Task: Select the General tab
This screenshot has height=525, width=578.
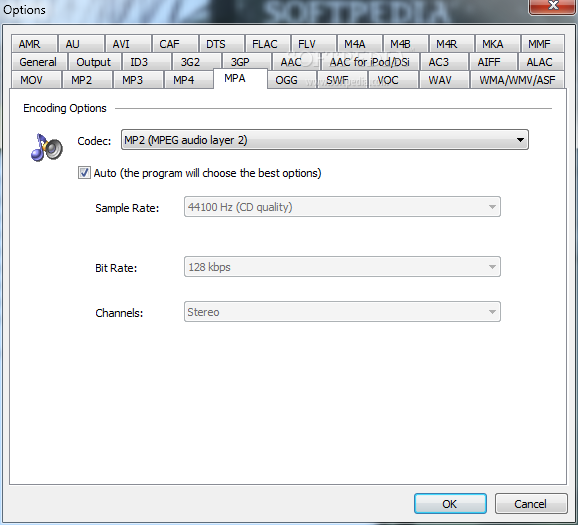Action: coord(39,62)
